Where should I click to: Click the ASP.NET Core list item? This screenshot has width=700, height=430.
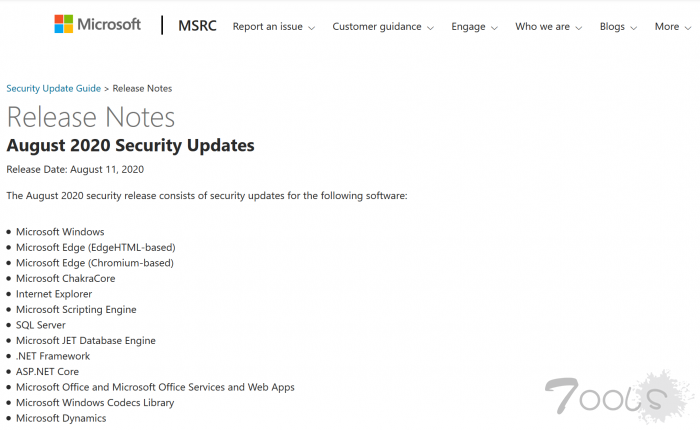47,372
